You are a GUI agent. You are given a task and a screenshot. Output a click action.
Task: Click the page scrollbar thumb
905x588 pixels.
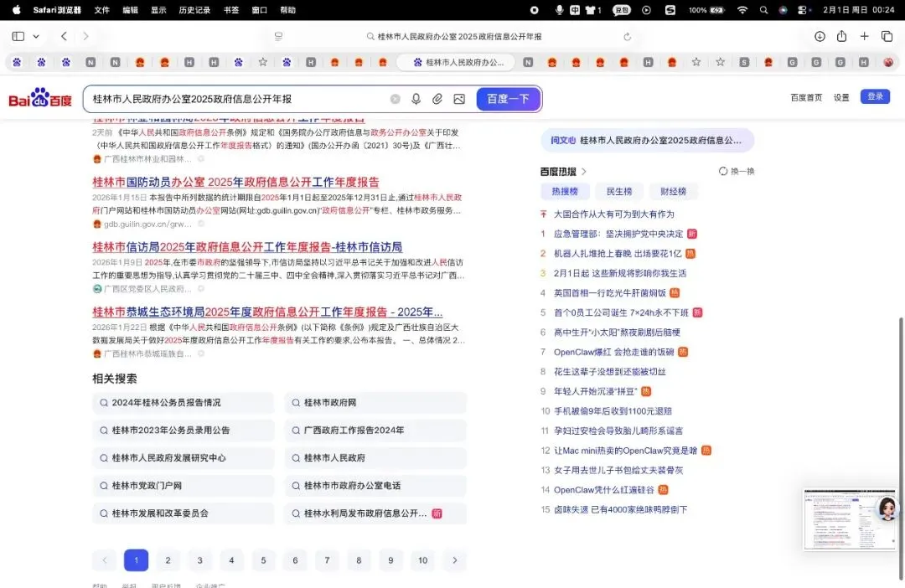click(x=902, y=447)
